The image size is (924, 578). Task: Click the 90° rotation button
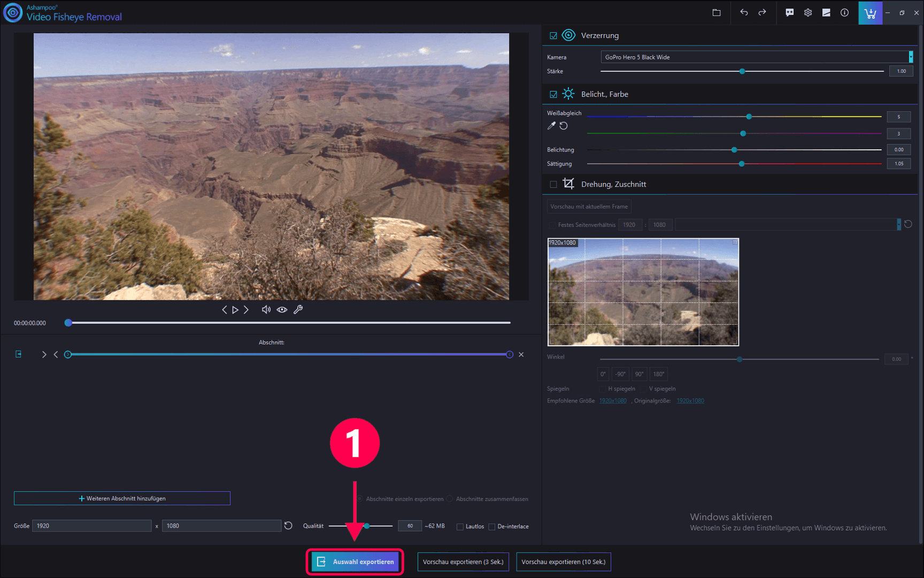click(639, 374)
